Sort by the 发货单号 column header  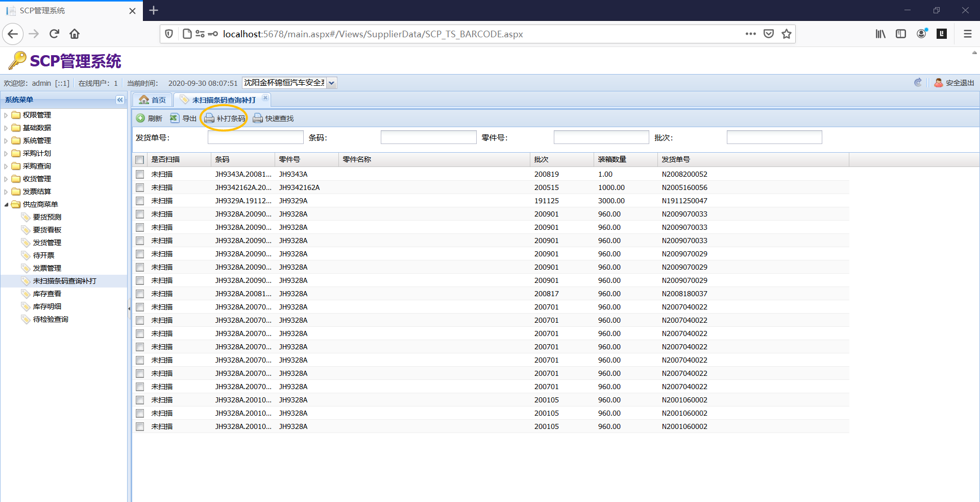coord(753,159)
